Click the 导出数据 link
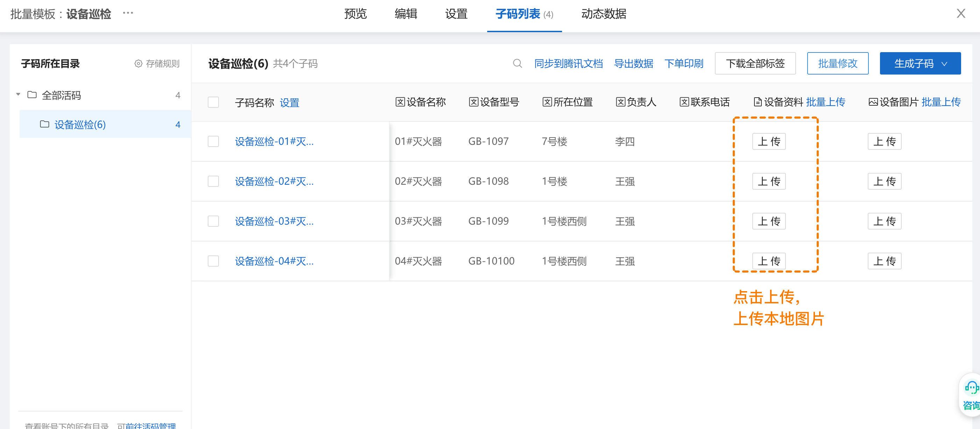This screenshot has width=980, height=429. coord(633,64)
